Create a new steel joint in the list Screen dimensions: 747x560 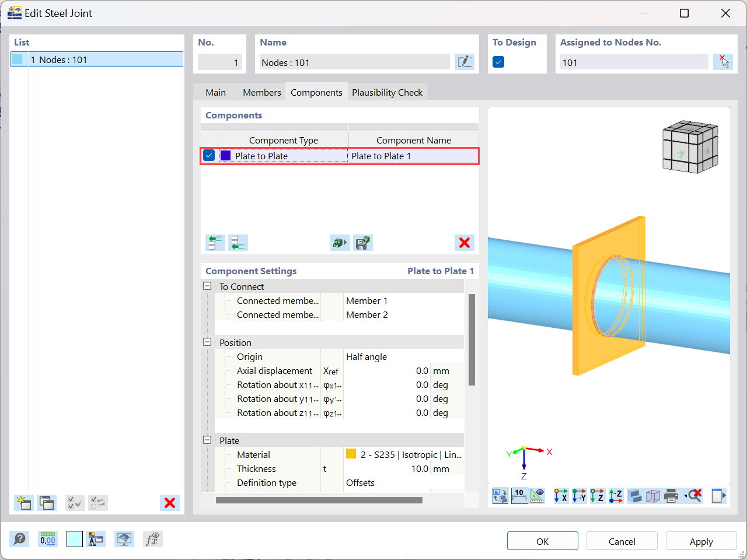[x=23, y=502]
